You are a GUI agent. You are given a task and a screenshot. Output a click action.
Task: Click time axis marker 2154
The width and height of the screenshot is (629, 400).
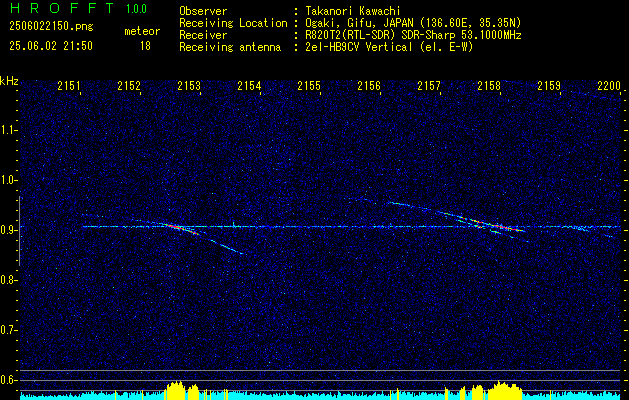249,85
